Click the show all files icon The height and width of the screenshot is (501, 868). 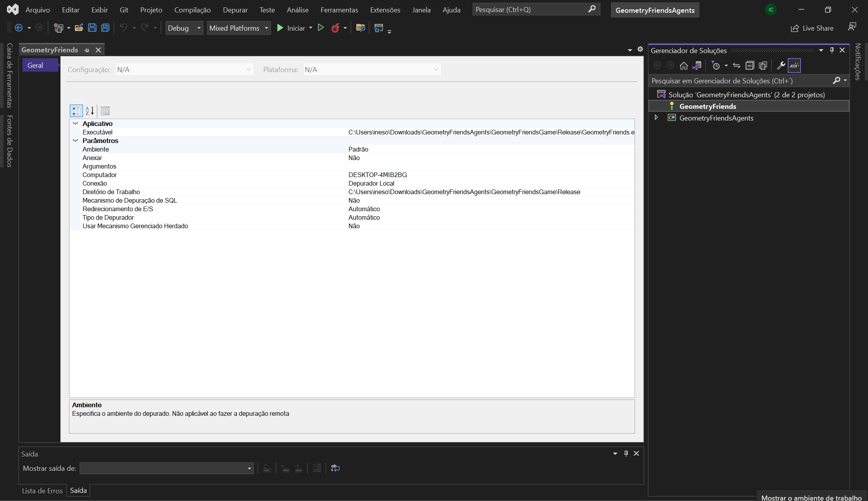[763, 65]
